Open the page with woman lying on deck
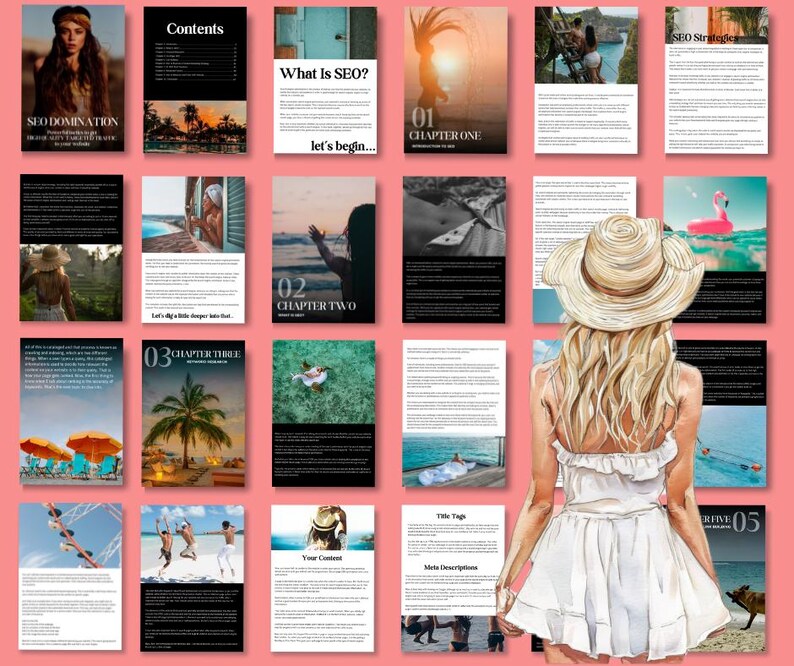This screenshot has width=794, height=666. point(454,413)
